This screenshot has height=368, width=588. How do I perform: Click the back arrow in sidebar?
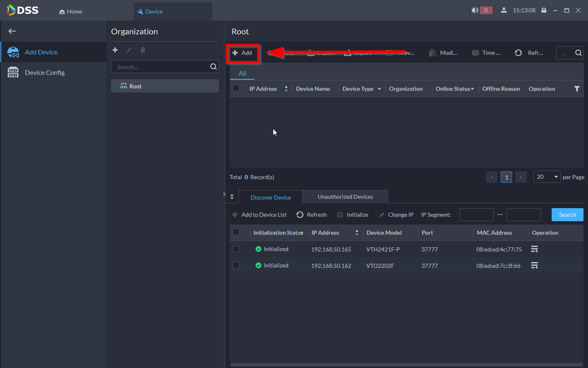coord(12,31)
